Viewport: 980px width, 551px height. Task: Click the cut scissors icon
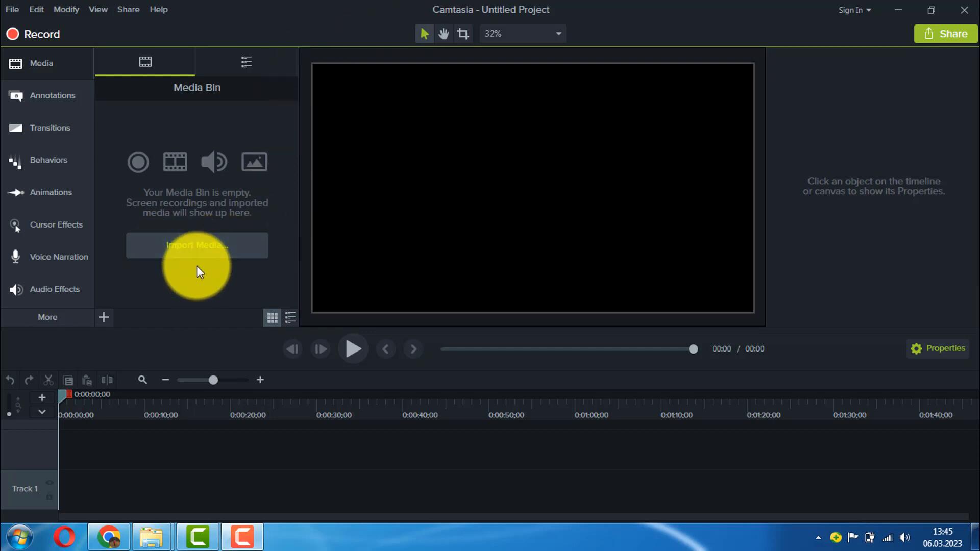[x=48, y=380]
